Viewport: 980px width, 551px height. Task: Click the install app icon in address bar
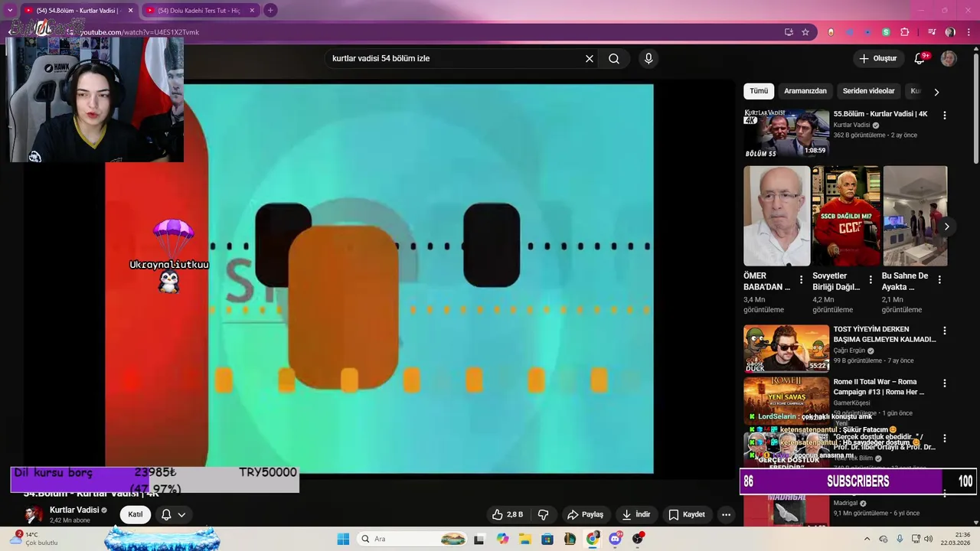pyautogui.click(x=789, y=32)
